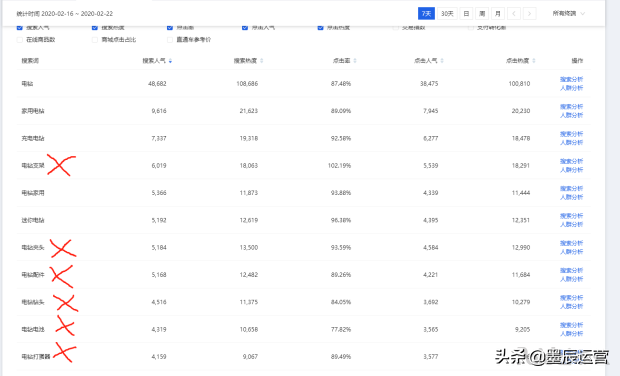
Task: Select click popularity value 38,475
Action: point(429,84)
